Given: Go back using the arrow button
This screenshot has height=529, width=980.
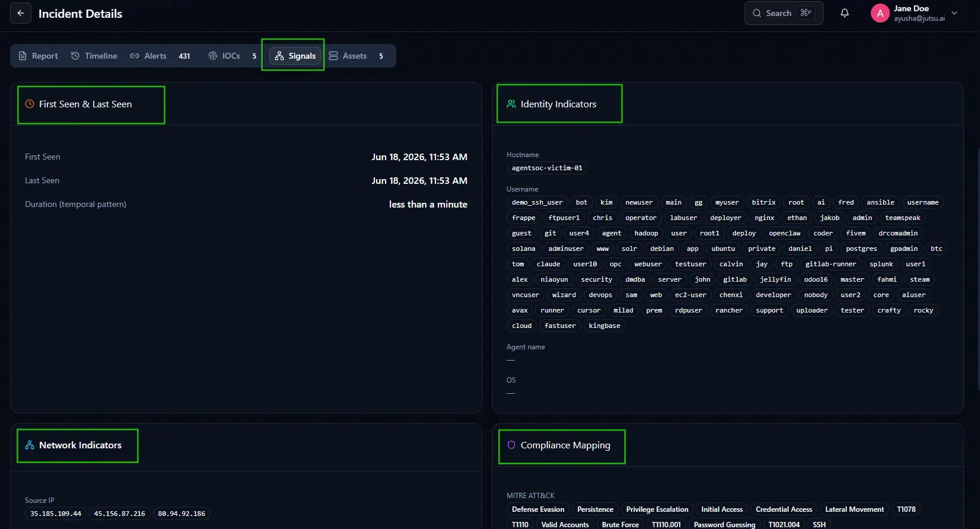Looking at the screenshot, I should pos(21,13).
